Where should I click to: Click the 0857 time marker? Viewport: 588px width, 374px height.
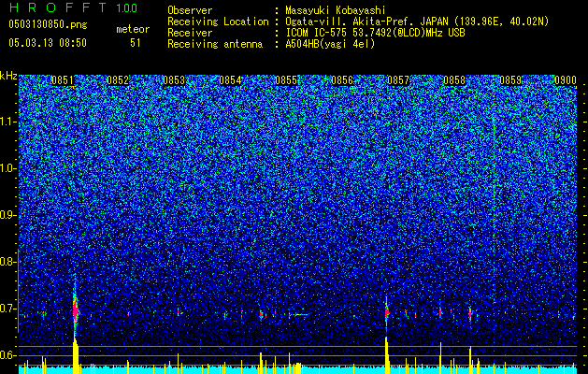click(398, 80)
